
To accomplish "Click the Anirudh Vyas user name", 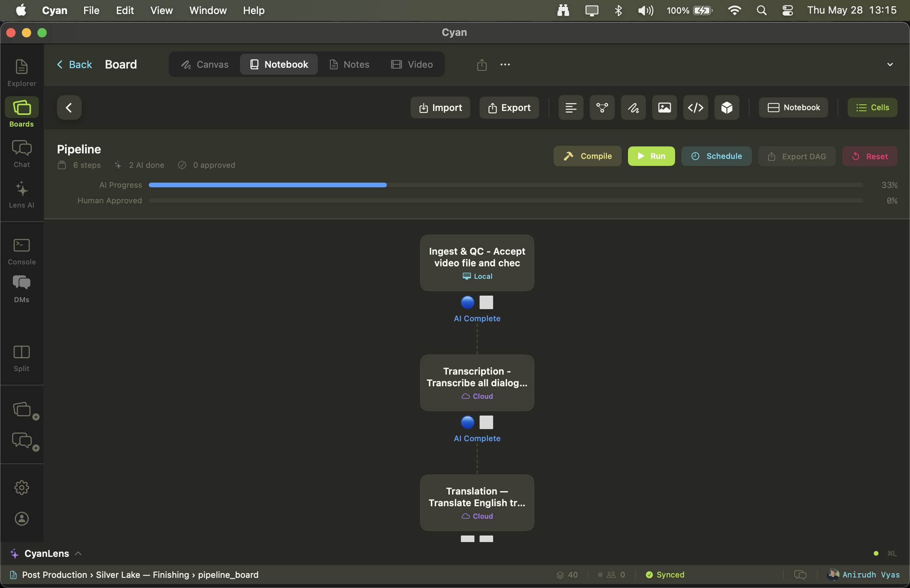I will tap(871, 575).
